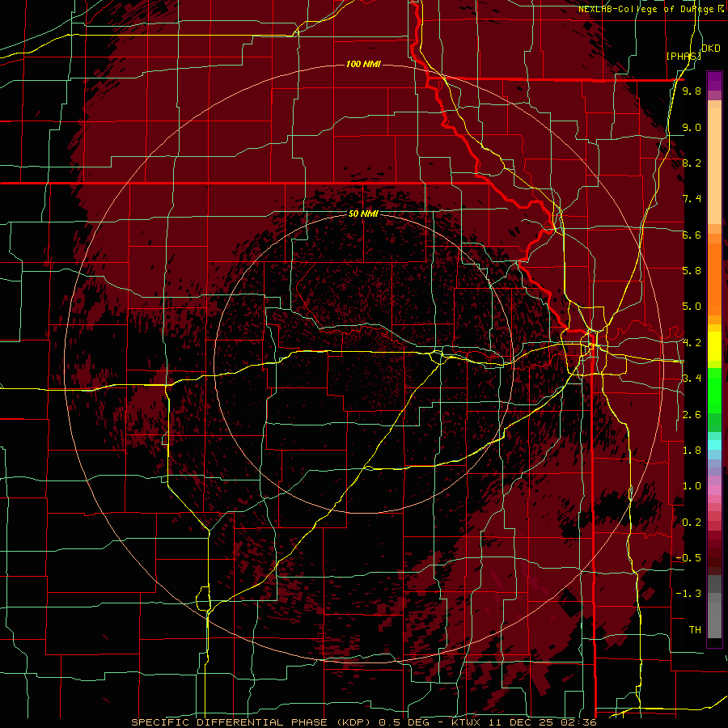
Task: Select the 5.0 legend value
Action: click(692, 307)
